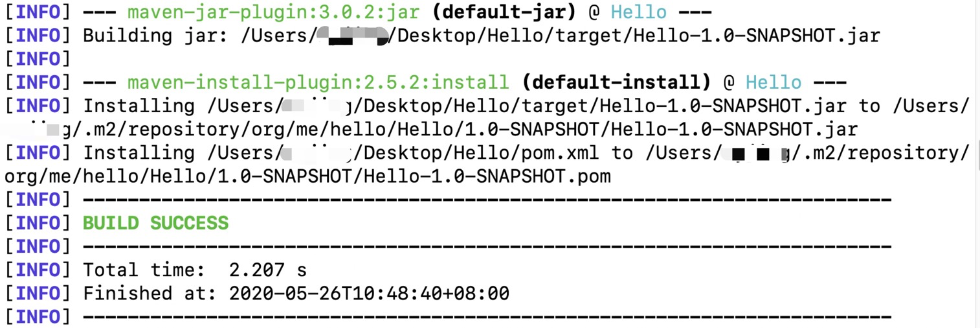The height and width of the screenshot is (328, 980).
Task: Click the green BUILD SUCCESS message
Action: point(155,224)
